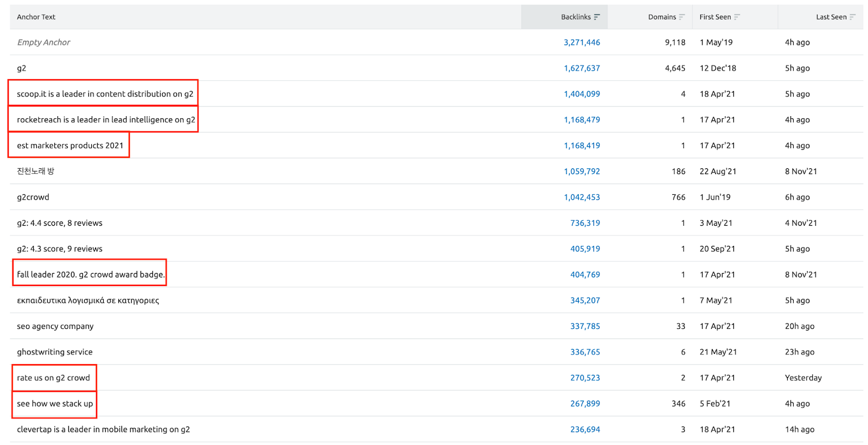Viewport: 868px width, 445px height.
Task: Click the 766 domains value
Action: tap(678, 197)
